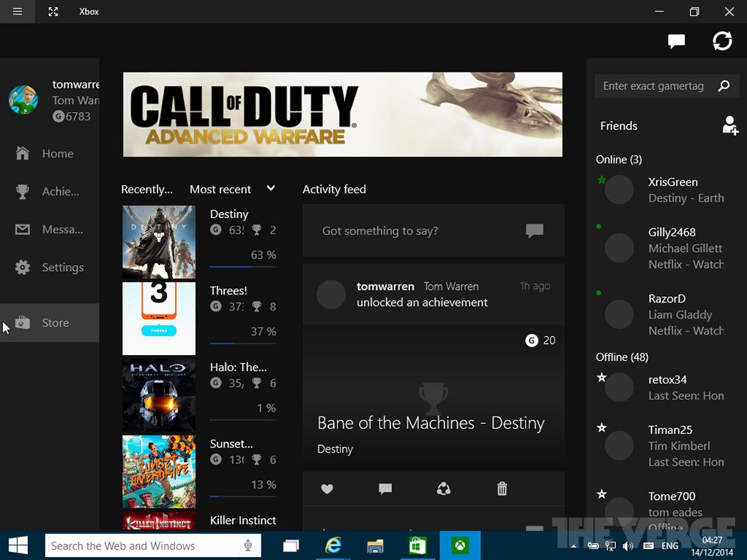Image resolution: width=747 pixels, height=560 pixels.
Task: Click the refresh icon at top right
Action: click(722, 41)
